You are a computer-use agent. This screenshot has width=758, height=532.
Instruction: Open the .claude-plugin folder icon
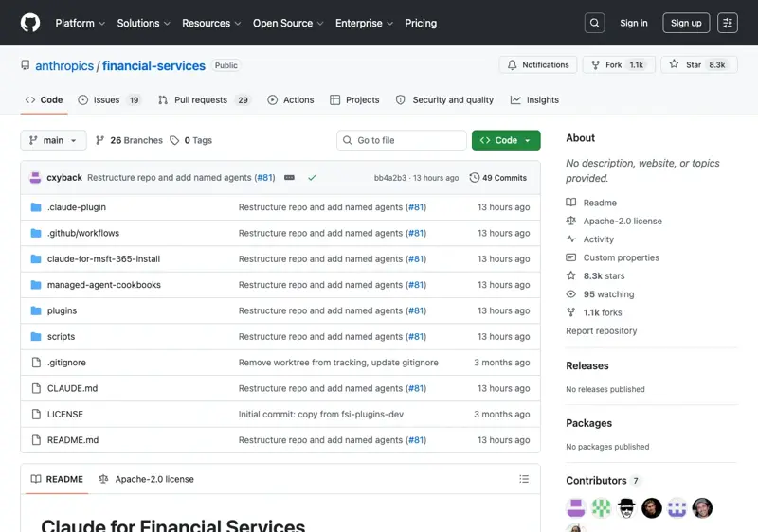[36, 207]
